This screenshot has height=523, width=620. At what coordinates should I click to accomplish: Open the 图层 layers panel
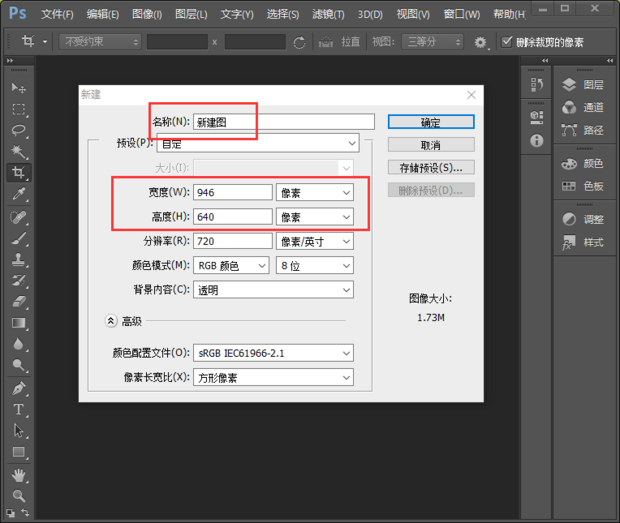[583, 84]
